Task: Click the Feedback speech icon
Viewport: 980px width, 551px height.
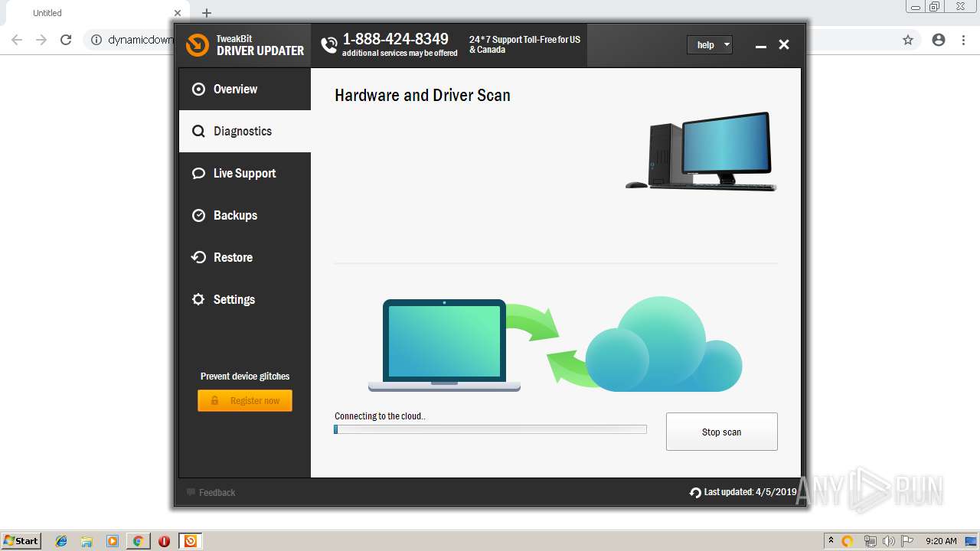Action: point(191,492)
